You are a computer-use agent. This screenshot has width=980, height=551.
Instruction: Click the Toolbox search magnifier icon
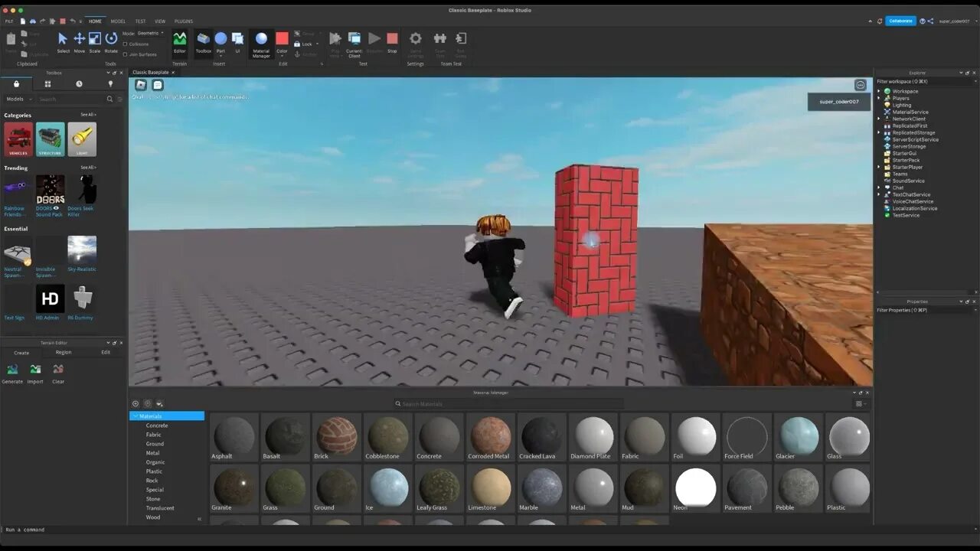pos(109,99)
